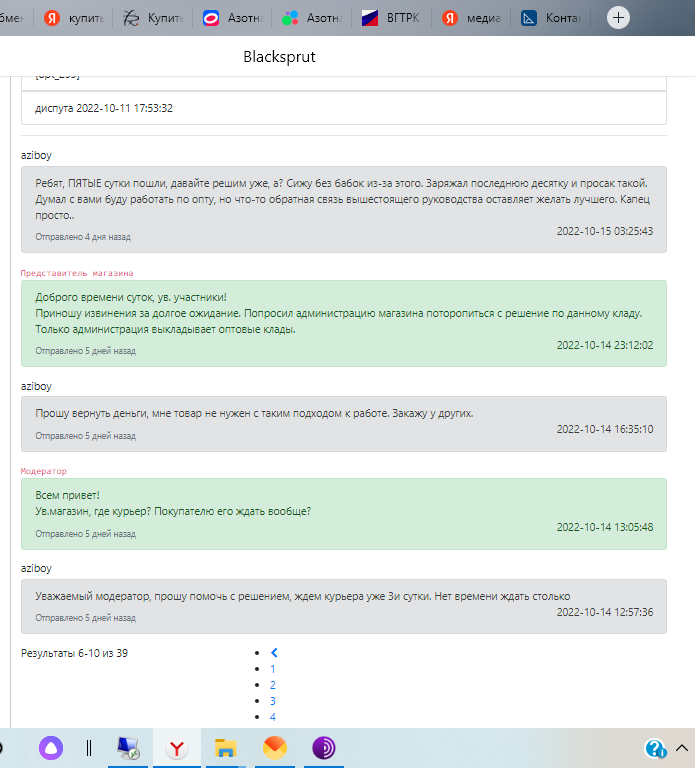Show hidden system tray icons
Screen dimensions: 695x768
click(x=682, y=748)
